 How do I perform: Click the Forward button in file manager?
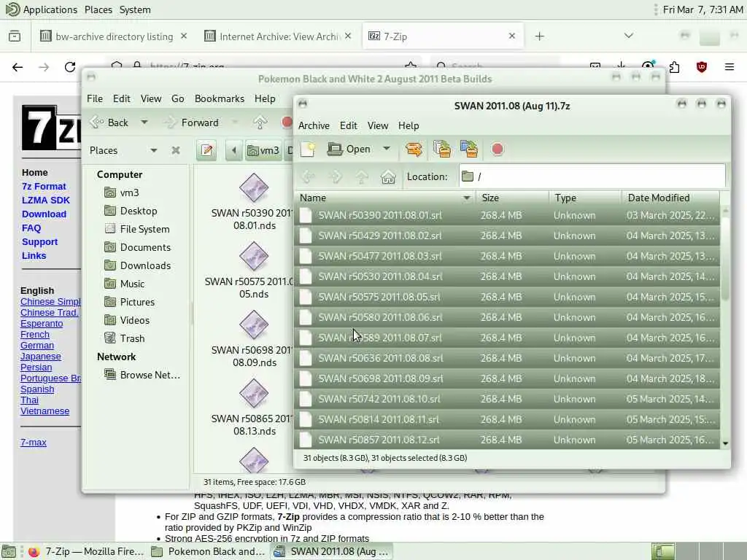[x=191, y=122]
